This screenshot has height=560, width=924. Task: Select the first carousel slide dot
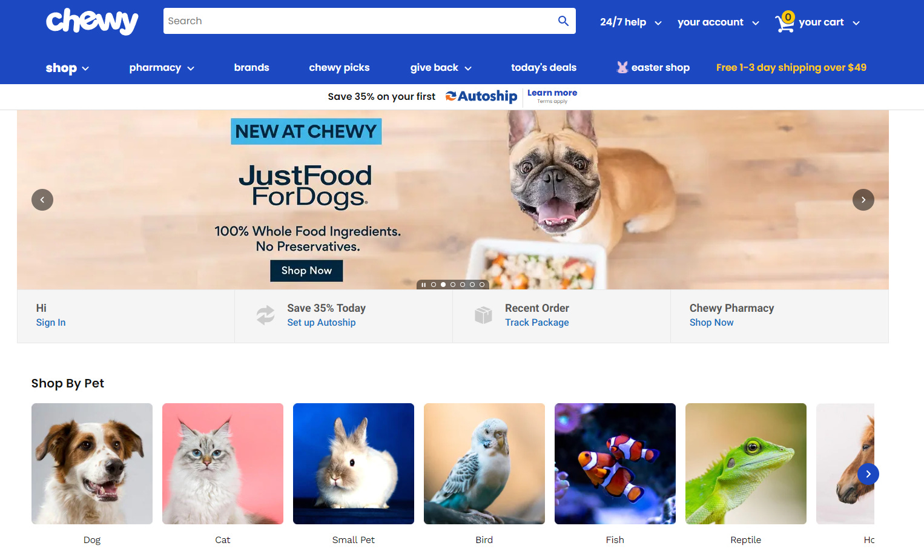(x=434, y=285)
